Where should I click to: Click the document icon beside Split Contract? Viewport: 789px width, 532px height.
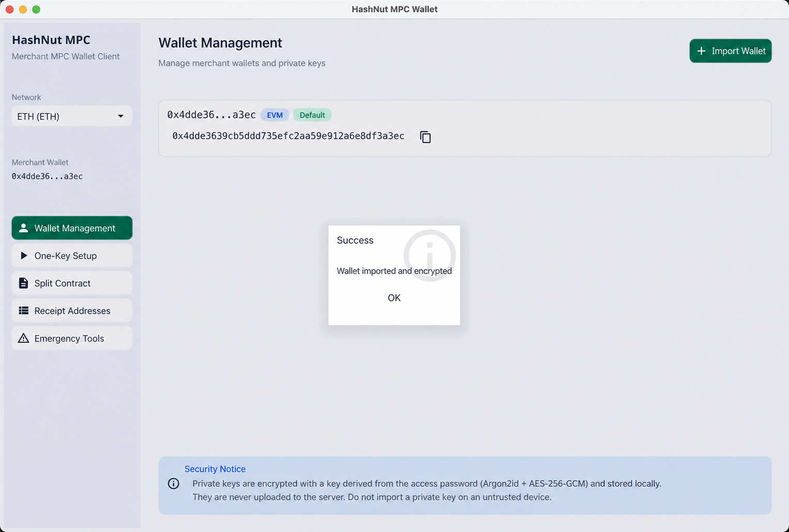(x=23, y=283)
